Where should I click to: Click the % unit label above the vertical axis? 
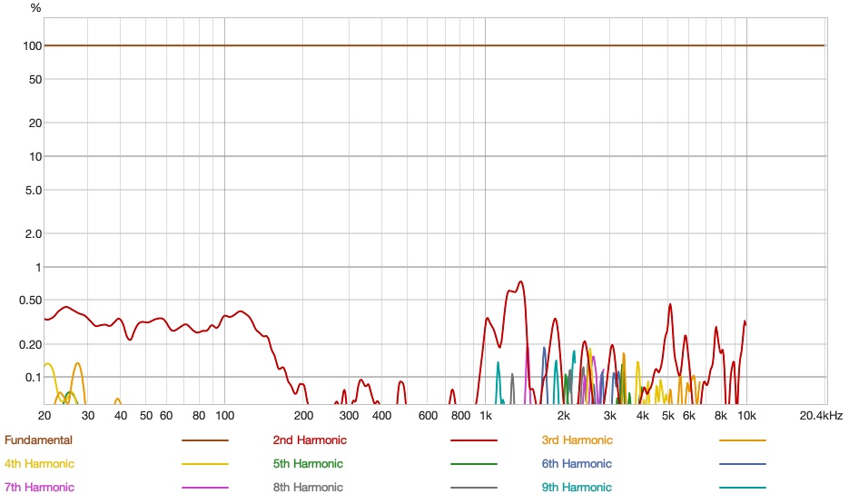tap(35, 8)
